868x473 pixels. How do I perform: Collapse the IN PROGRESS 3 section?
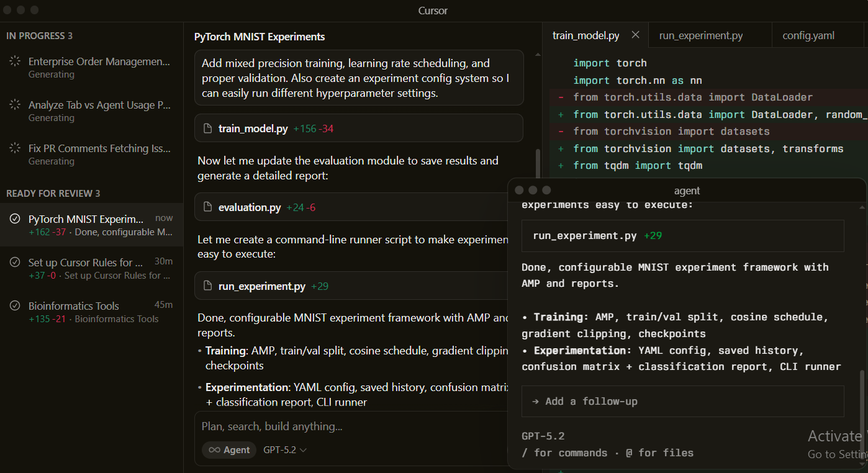tap(39, 36)
